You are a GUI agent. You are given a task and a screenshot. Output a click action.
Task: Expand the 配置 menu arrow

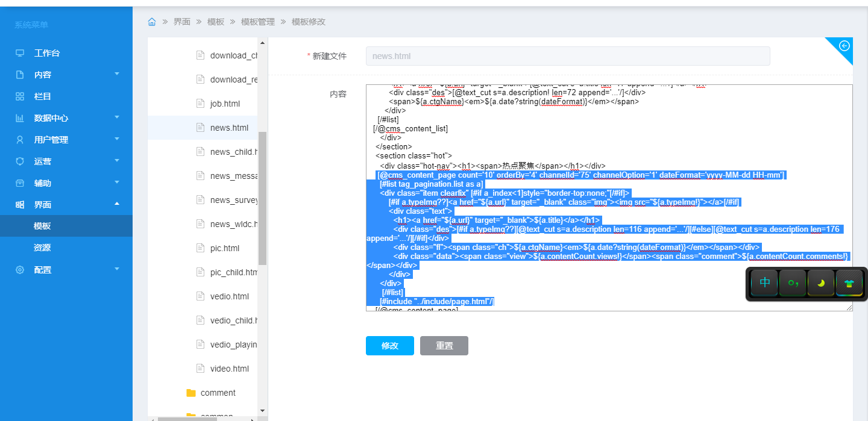(117, 269)
